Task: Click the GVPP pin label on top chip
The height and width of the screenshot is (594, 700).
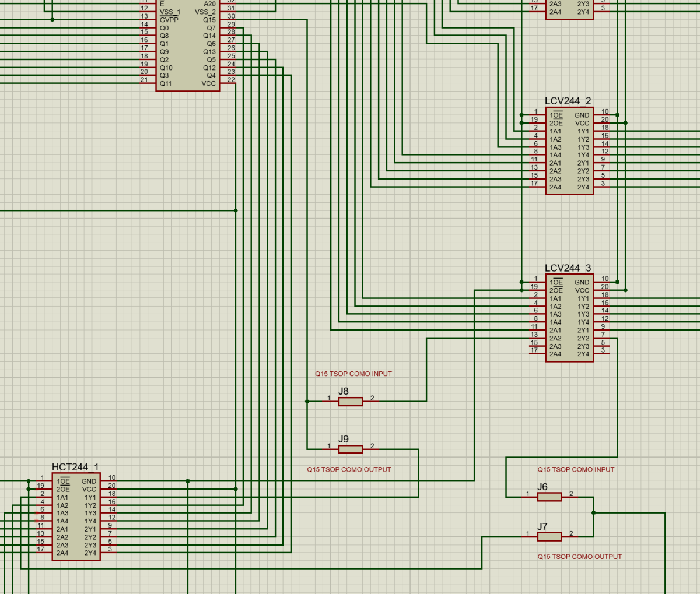Action: click(x=169, y=20)
